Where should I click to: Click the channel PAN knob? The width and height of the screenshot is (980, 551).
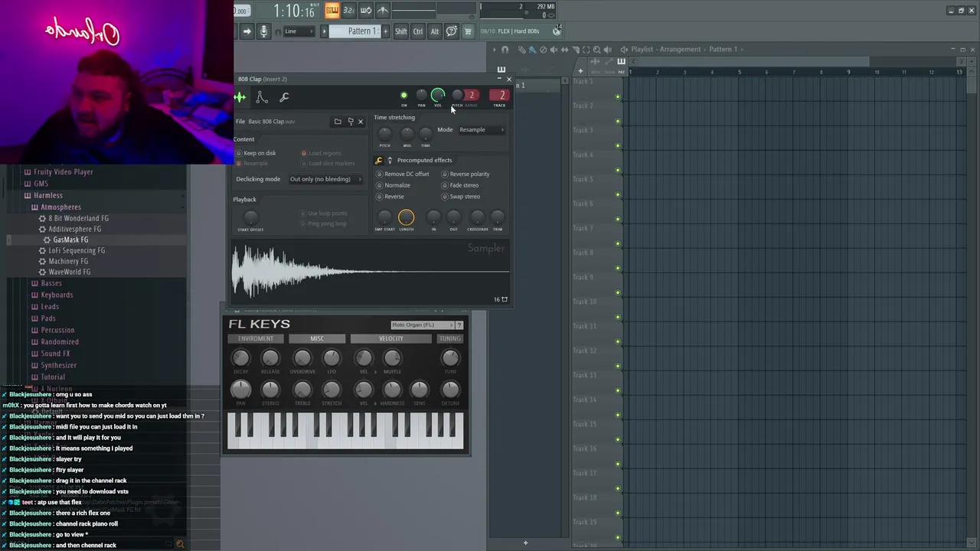click(421, 95)
